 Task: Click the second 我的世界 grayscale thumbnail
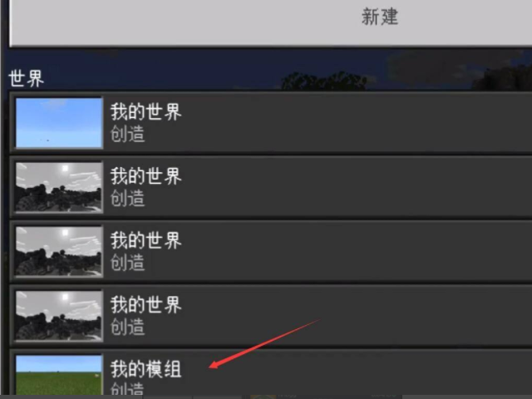point(59,187)
